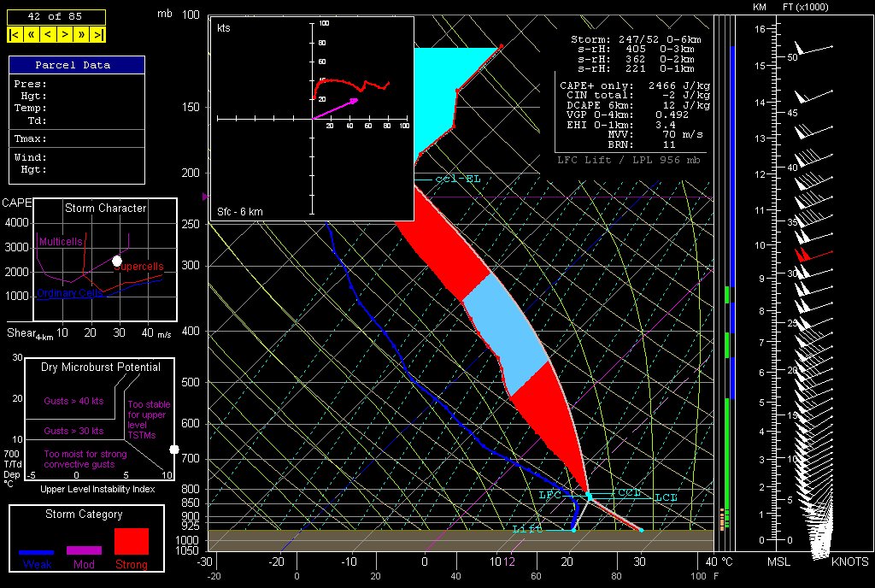875x588 pixels.
Task: Go to the previous sounding
Action: point(48,34)
